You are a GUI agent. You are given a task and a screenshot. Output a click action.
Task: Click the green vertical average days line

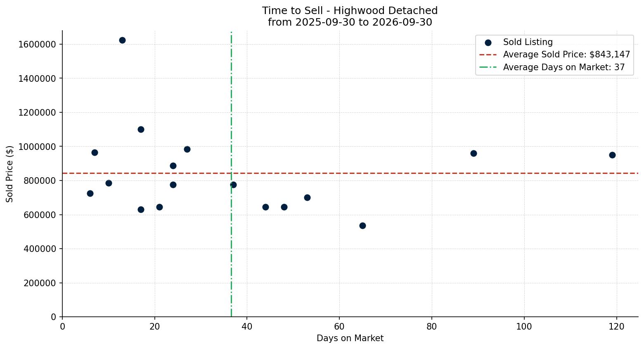231,173
